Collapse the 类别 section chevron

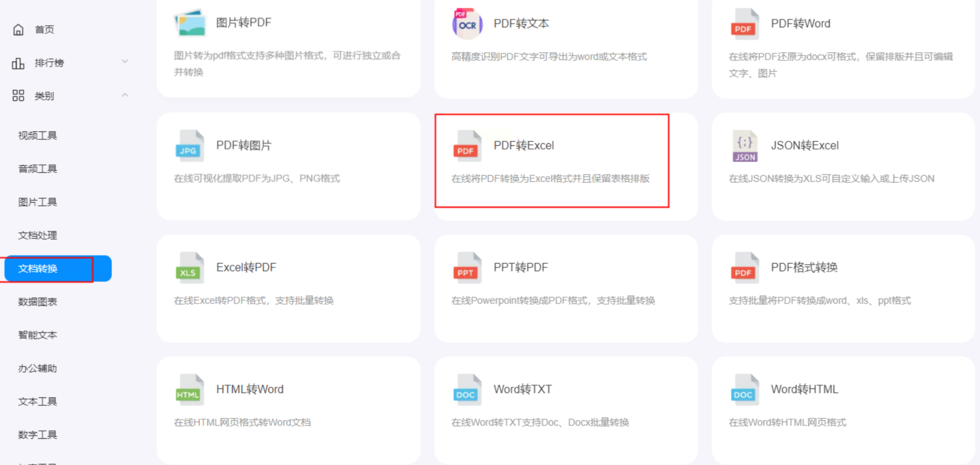125,95
